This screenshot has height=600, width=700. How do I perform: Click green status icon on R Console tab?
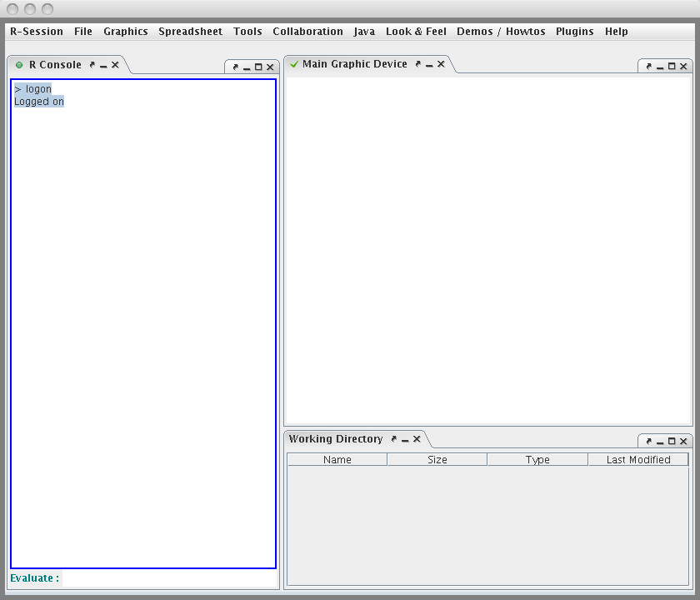point(19,65)
